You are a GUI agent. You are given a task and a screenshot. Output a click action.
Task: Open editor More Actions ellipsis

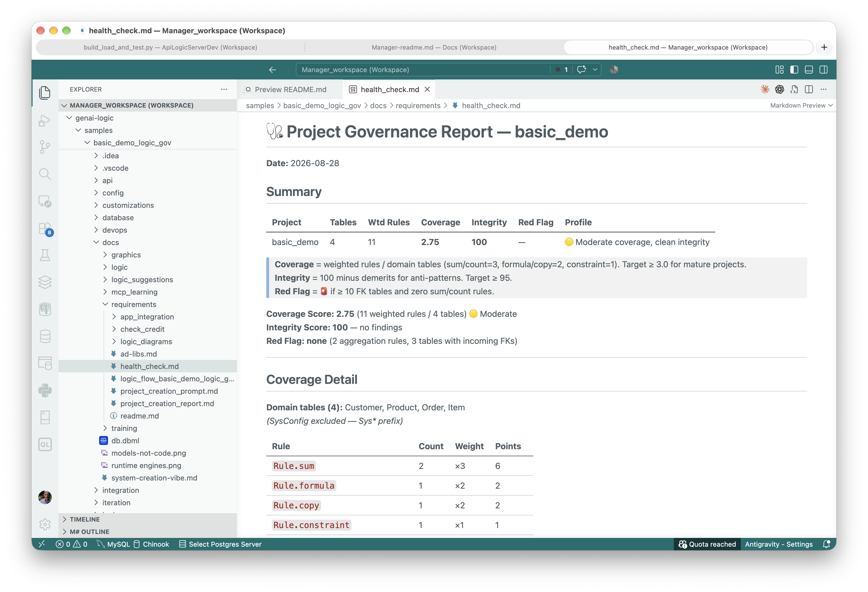pyautogui.click(x=824, y=89)
